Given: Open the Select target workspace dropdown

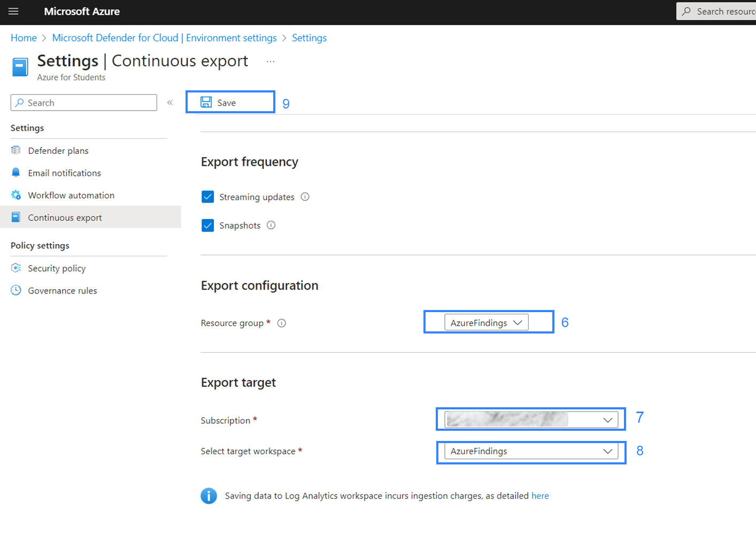Looking at the screenshot, I should point(531,451).
